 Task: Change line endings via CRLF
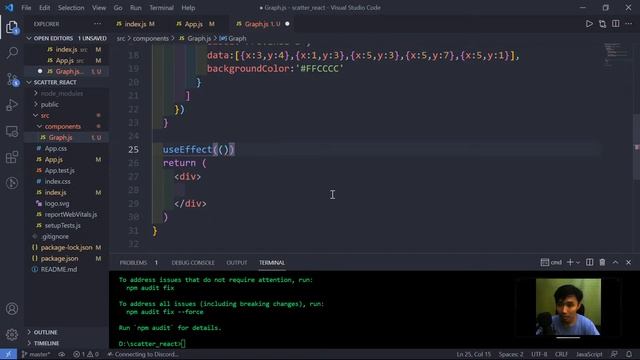click(x=561, y=354)
